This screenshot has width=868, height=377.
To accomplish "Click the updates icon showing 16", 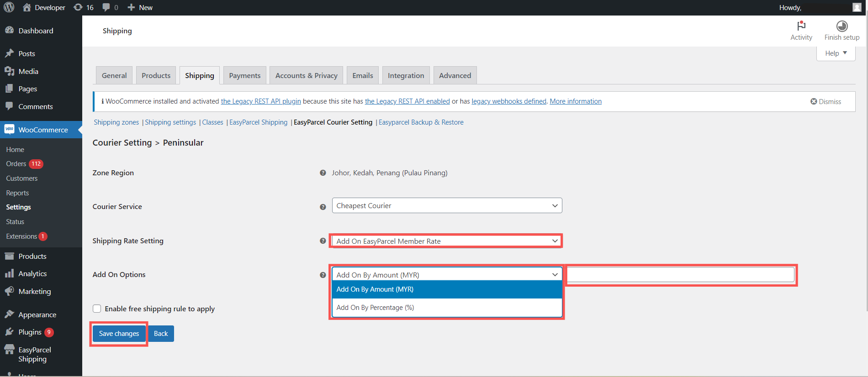I will pos(78,7).
